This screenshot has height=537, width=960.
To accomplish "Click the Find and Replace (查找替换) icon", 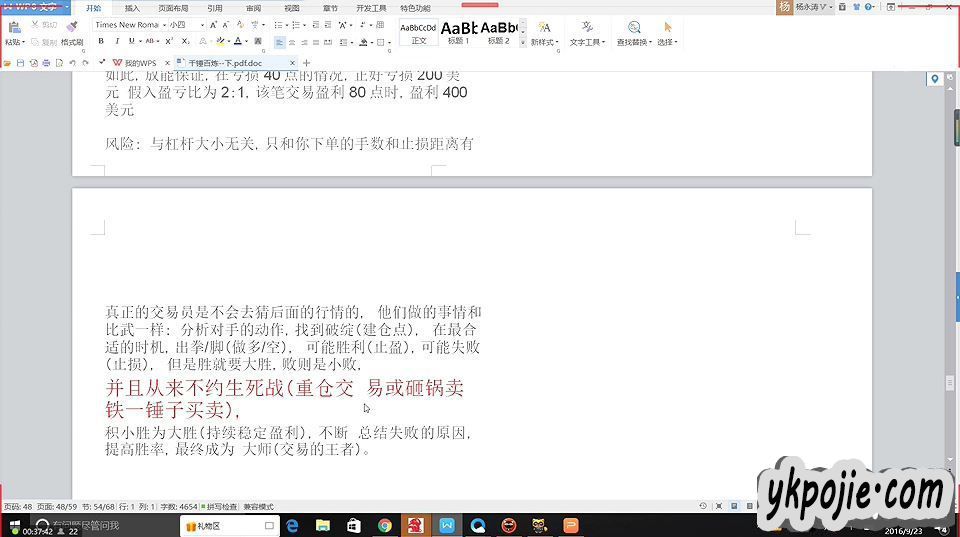I will (x=634, y=28).
